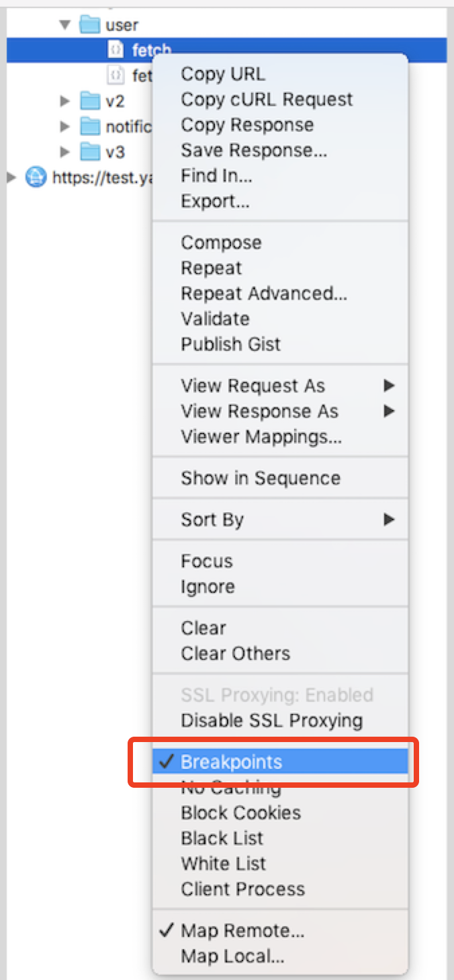
Task: Select Repeat Advanced from the menu
Action: 264,294
